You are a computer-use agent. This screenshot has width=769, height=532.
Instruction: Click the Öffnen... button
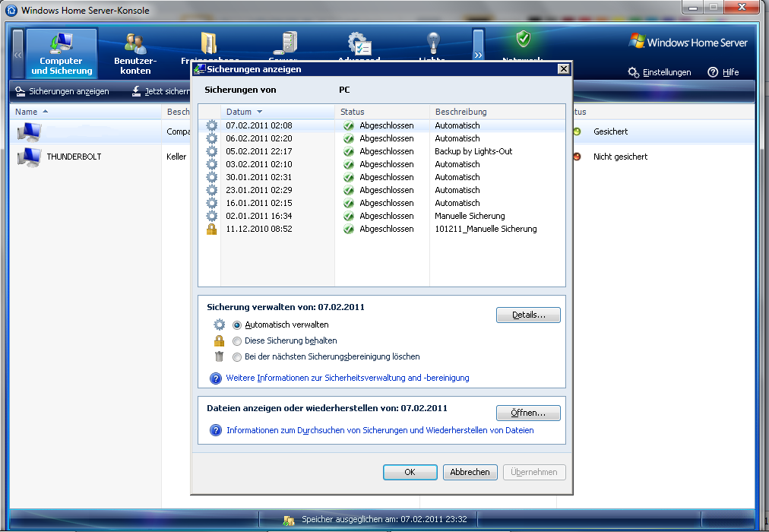528,413
